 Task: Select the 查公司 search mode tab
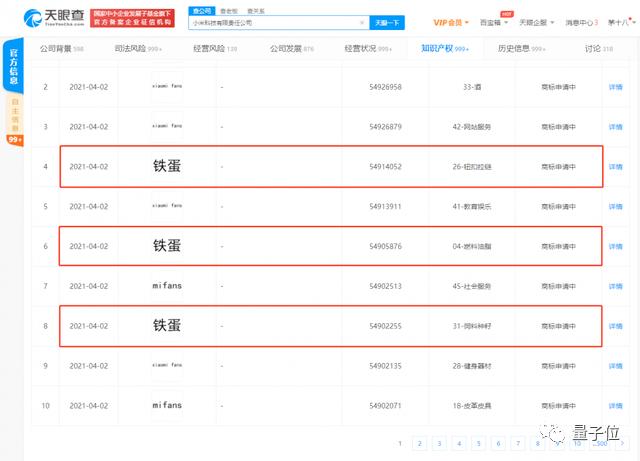coord(202,11)
